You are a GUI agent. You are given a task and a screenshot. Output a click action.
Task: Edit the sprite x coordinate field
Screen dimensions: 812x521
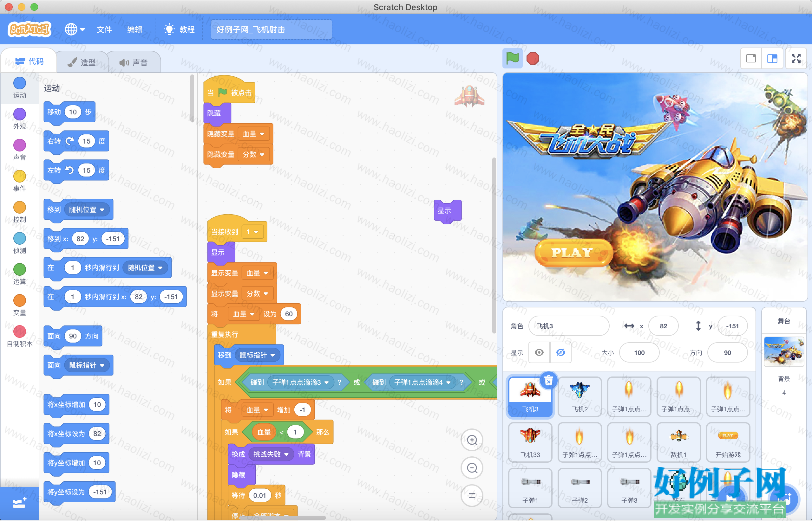click(663, 326)
